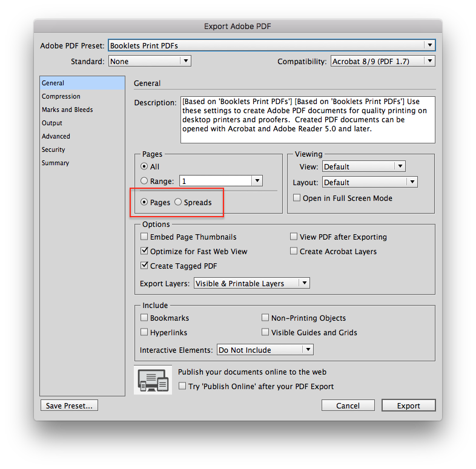Check Open in Full Screen Mode
Screen dimensions: 476x469
pyautogui.click(x=297, y=198)
